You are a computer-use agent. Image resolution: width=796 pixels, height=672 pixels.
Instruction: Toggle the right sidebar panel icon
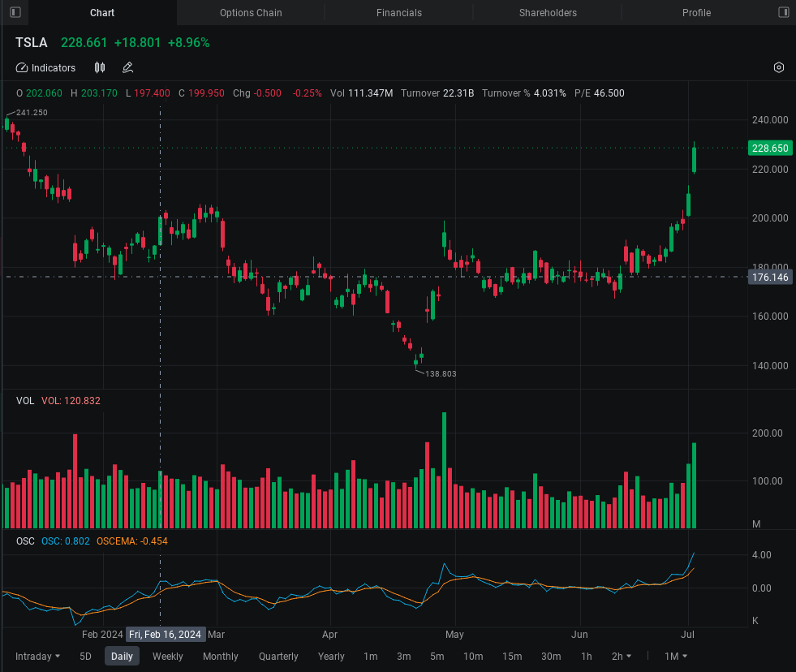coord(783,12)
